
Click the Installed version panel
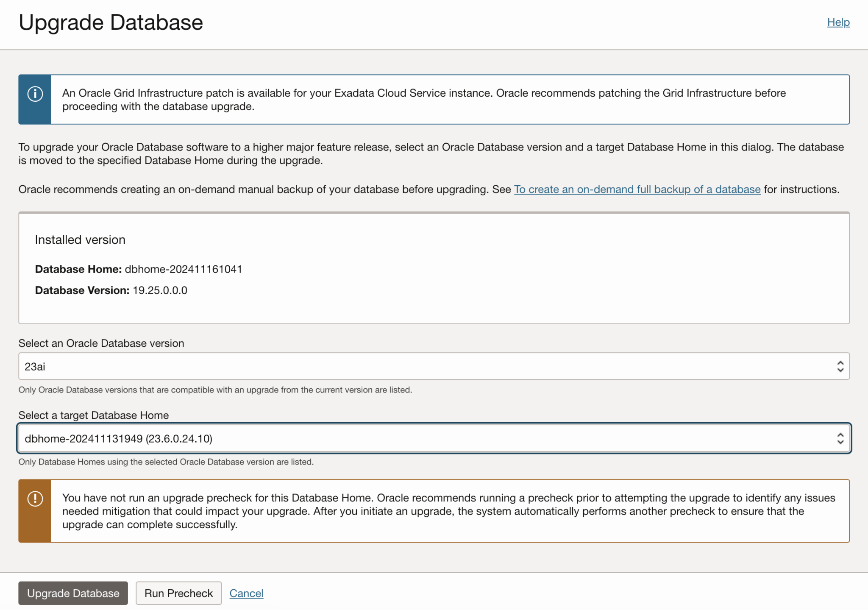tap(434, 267)
